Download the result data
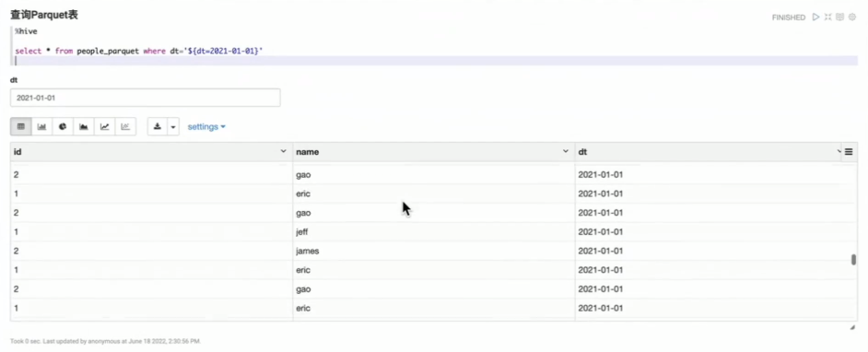868x352 pixels. click(x=158, y=126)
